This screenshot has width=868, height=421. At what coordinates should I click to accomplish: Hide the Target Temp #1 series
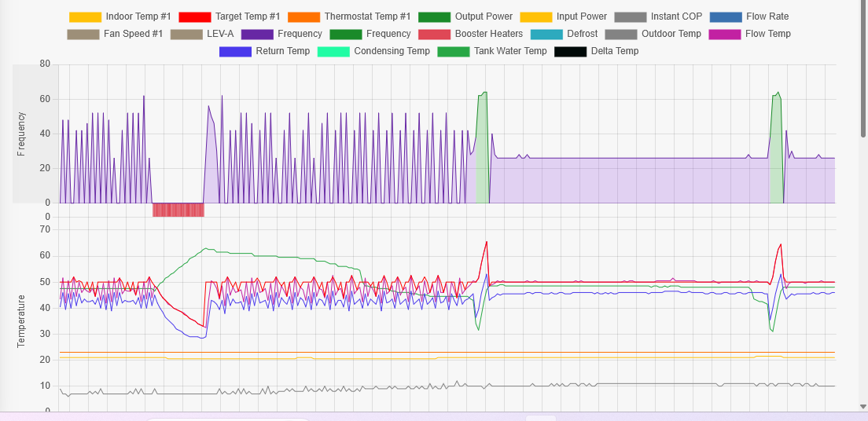pos(229,16)
